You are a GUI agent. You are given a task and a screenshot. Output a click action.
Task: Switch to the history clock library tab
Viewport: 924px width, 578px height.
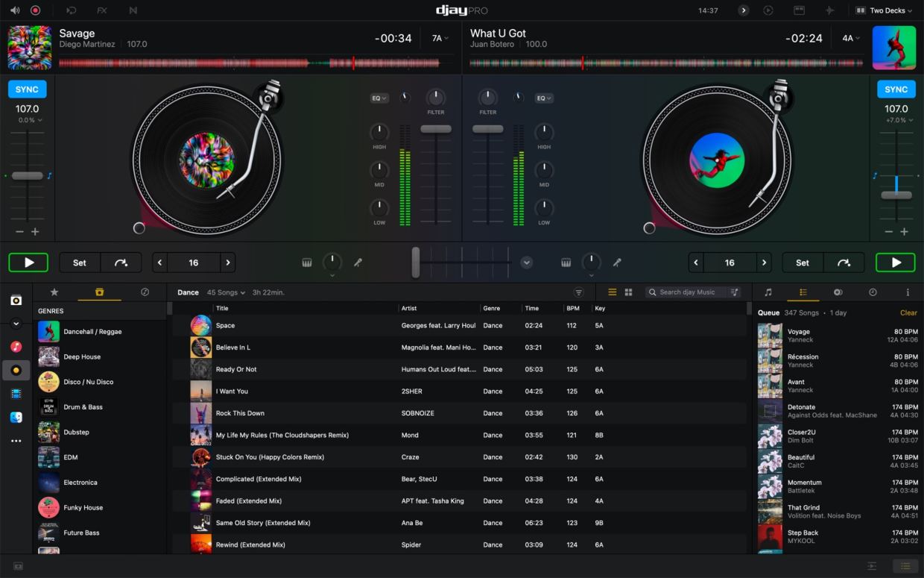145,292
